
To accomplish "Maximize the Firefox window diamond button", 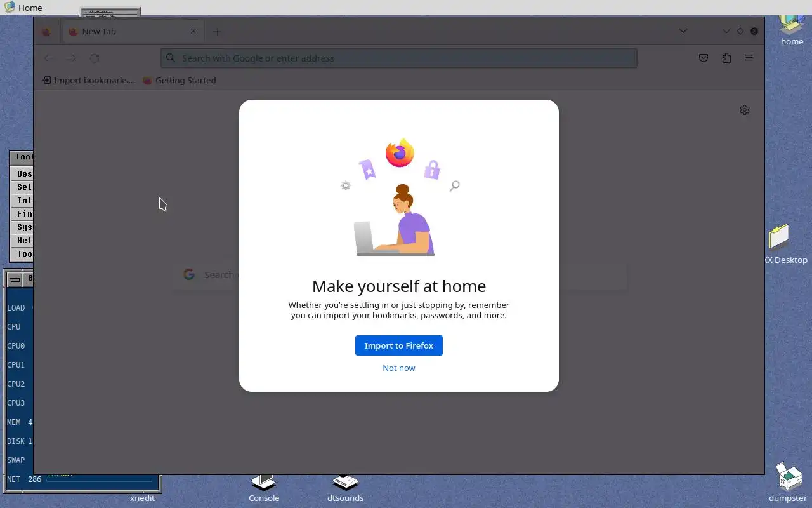I will 740,31.
